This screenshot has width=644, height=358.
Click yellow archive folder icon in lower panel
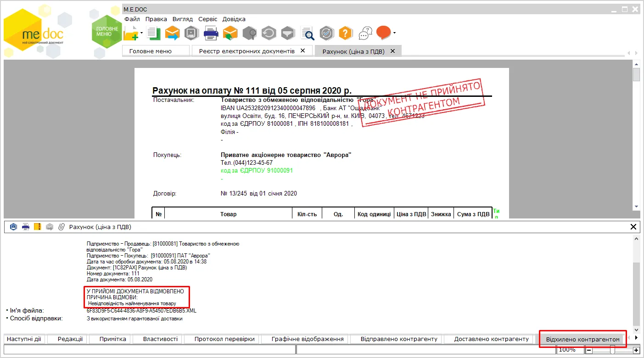(x=38, y=227)
